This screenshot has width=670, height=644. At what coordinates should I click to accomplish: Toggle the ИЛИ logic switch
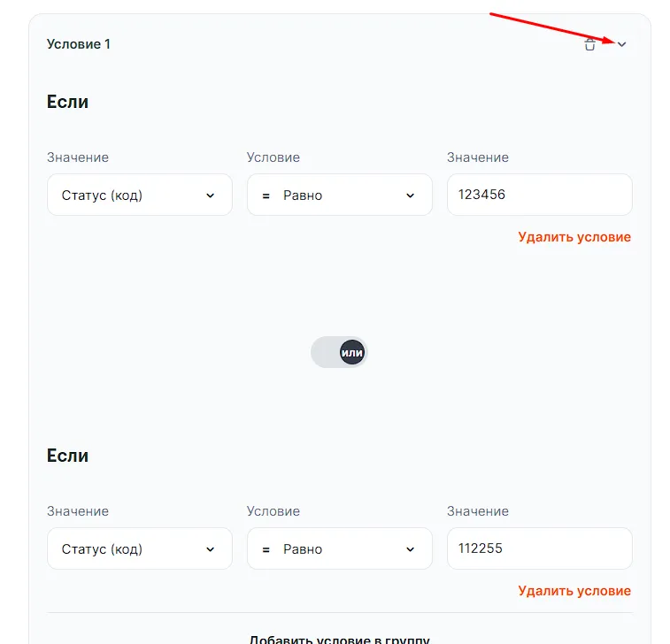pyautogui.click(x=339, y=352)
